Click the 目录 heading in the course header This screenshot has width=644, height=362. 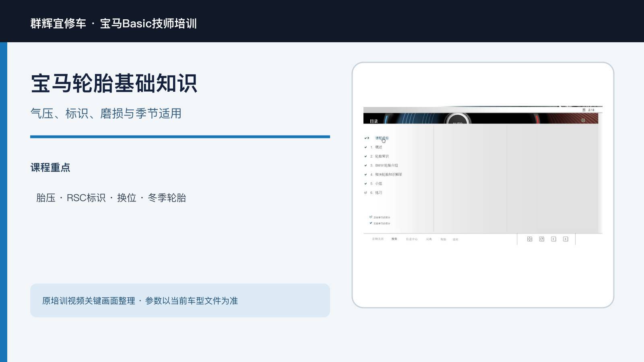coord(374,121)
